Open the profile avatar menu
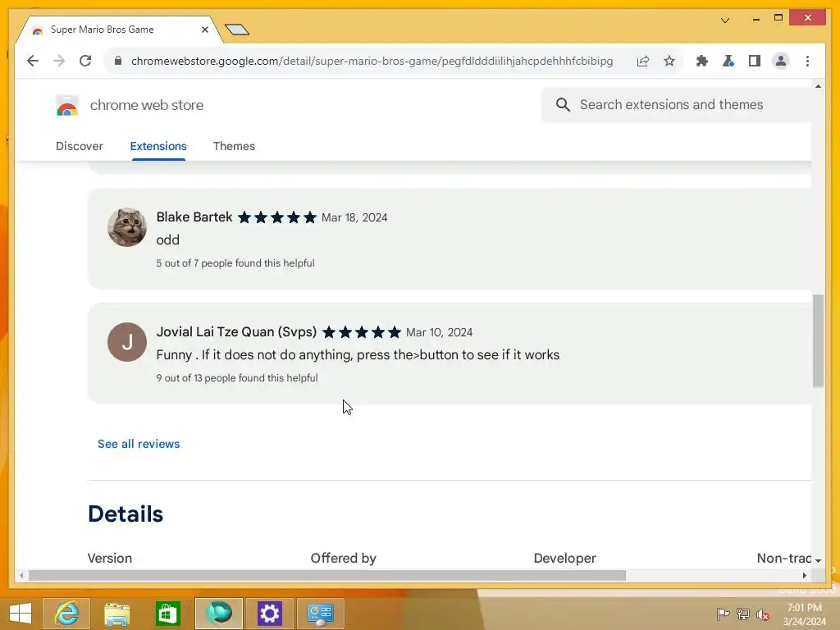Image resolution: width=840 pixels, height=630 pixels. tap(781, 61)
